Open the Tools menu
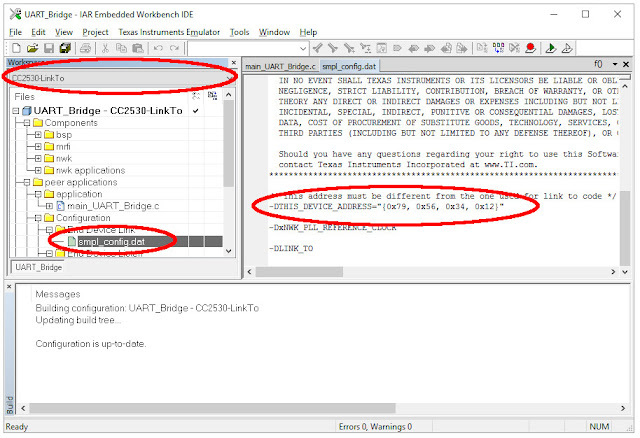The height and width of the screenshot is (438, 640). coord(239,32)
